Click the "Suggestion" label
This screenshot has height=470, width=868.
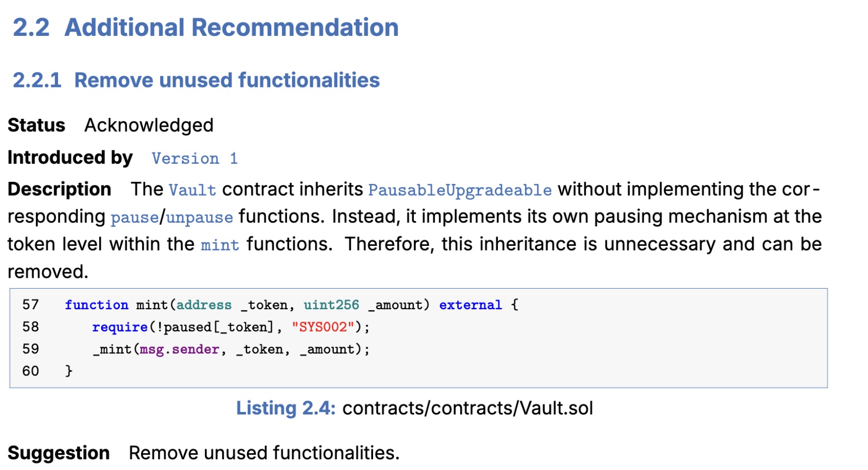(58, 453)
